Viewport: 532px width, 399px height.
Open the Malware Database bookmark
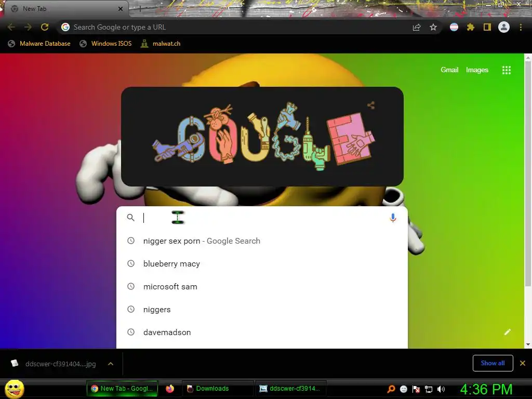click(x=39, y=44)
